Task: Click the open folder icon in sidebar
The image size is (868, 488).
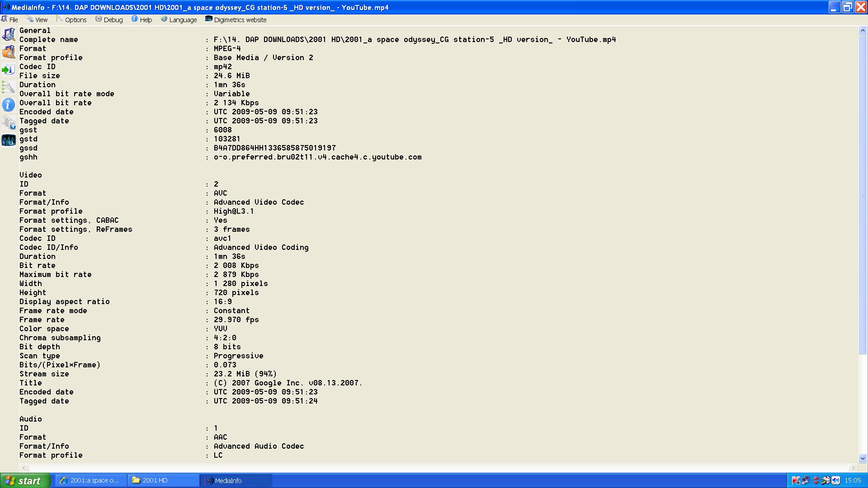Action: point(9,52)
